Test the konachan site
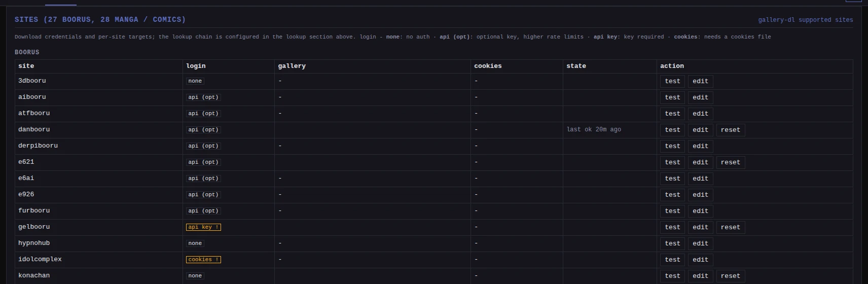Screen dimensions: 868x284 [x=672, y=276]
